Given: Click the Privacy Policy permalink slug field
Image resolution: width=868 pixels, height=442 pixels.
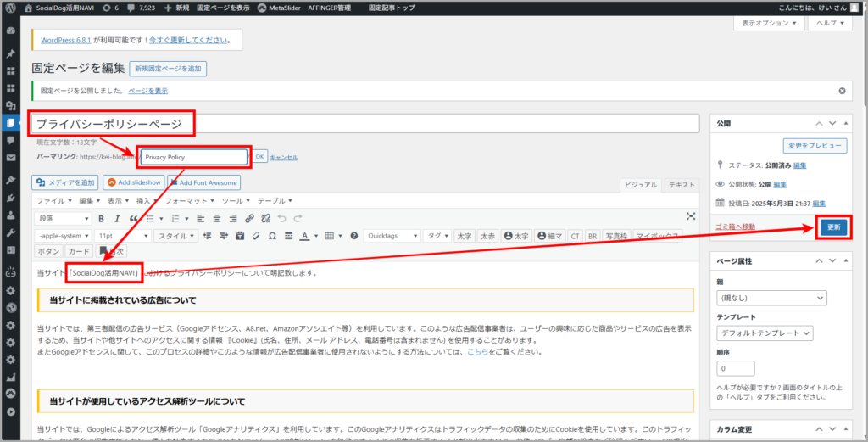Looking at the screenshot, I should click(x=194, y=157).
